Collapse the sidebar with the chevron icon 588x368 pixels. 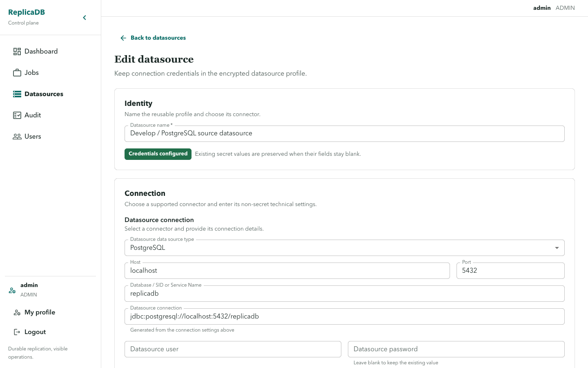click(x=85, y=18)
